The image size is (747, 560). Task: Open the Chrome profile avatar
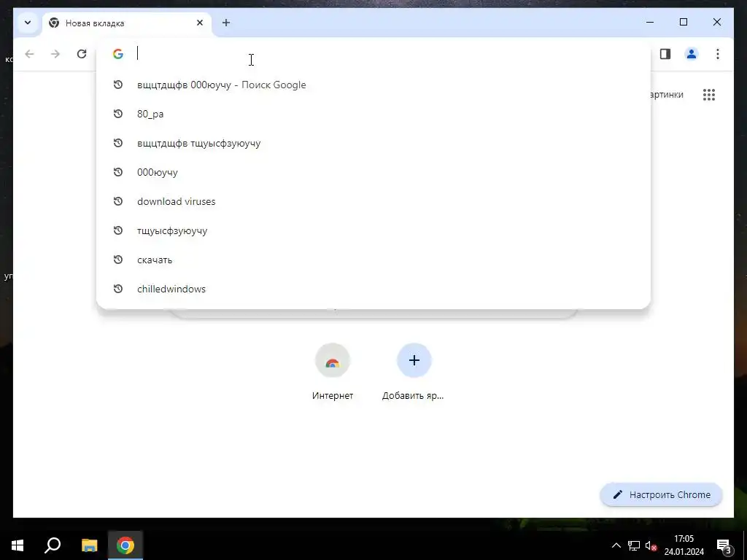692,54
